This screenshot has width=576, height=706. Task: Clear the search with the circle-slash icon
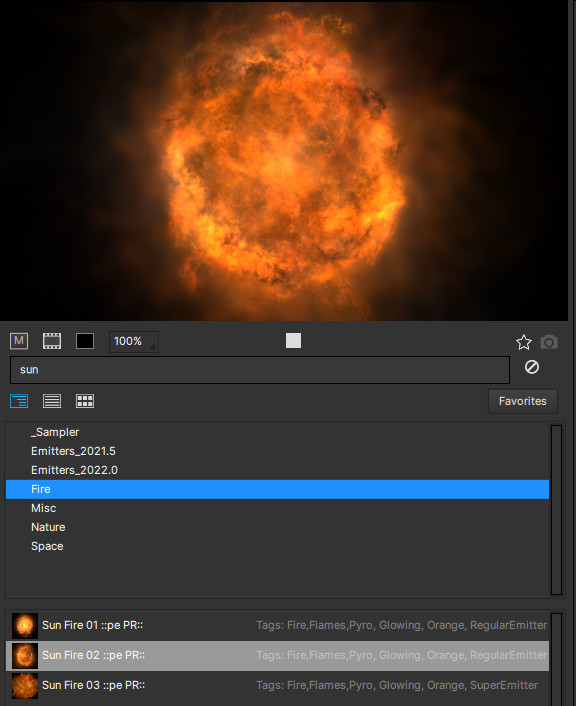(x=532, y=367)
